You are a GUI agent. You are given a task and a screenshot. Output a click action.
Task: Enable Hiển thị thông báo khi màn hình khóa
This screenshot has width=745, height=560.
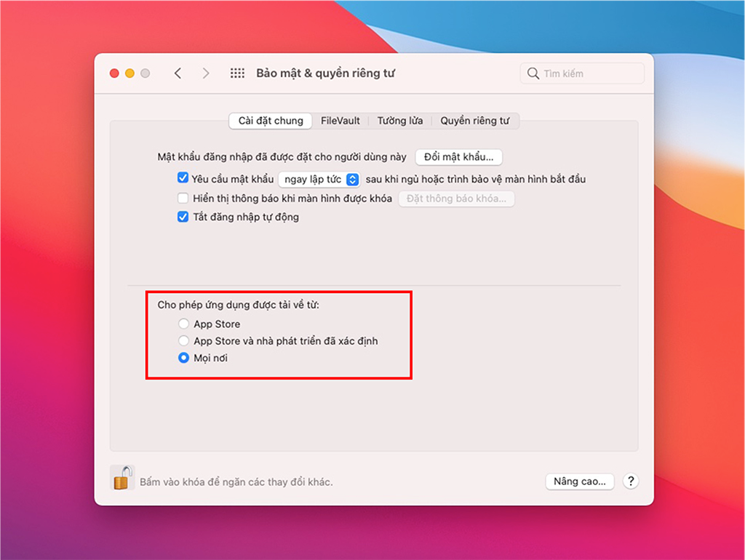(183, 198)
